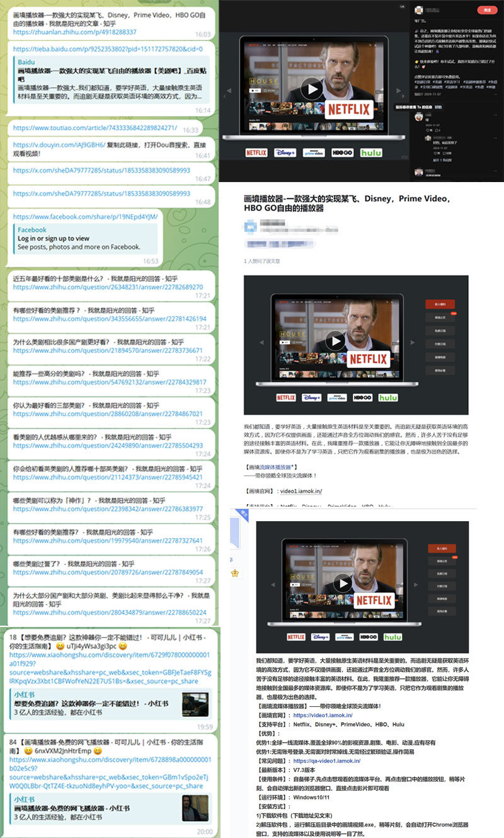Open more options on the reply
This screenshot has width=504, height=838.
pyautogui.click(x=495, y=113)
